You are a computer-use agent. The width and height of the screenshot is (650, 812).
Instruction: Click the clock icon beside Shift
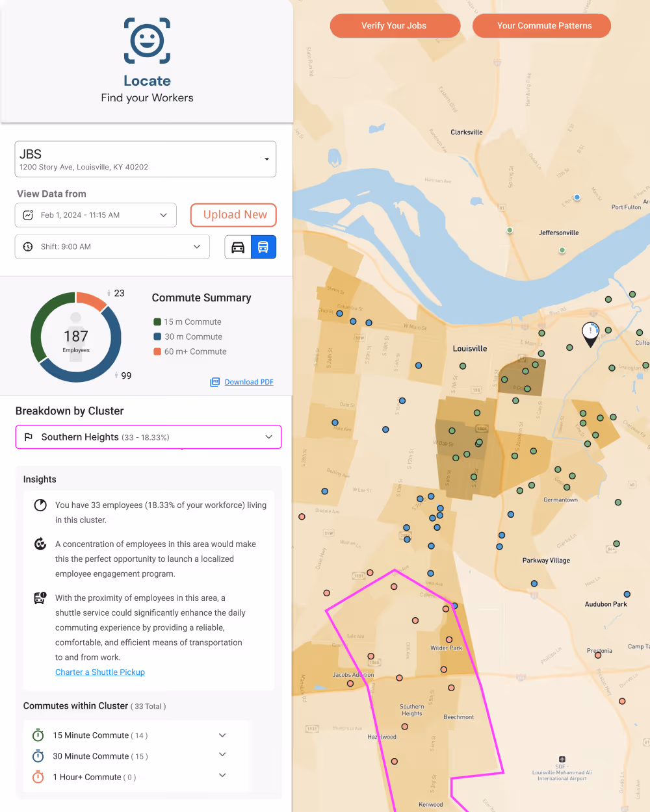coord(27,247)
